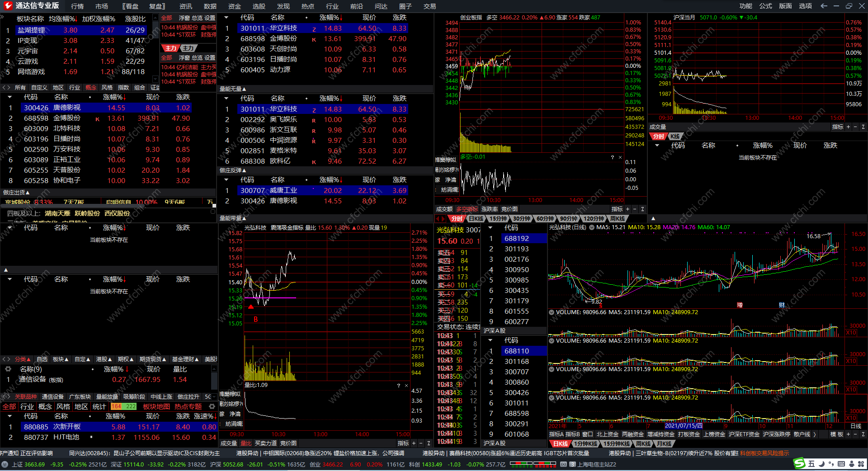Open the 公式 menu
Viewport: 868px width, 471px height.
point(765,6)
